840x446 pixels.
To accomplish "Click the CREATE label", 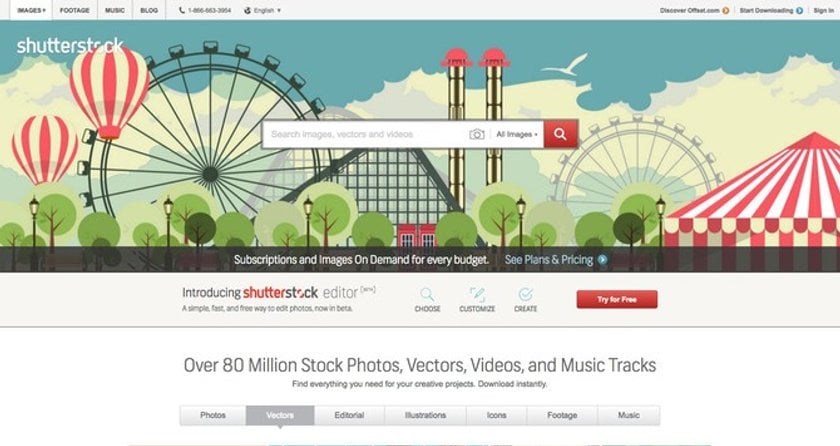I will [526, 309].
